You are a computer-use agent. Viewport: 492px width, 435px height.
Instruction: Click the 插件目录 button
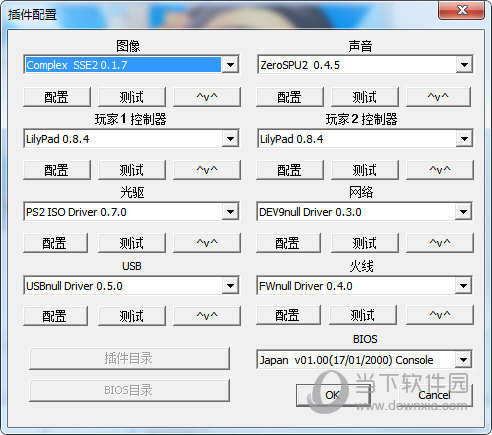coord(129,358)
